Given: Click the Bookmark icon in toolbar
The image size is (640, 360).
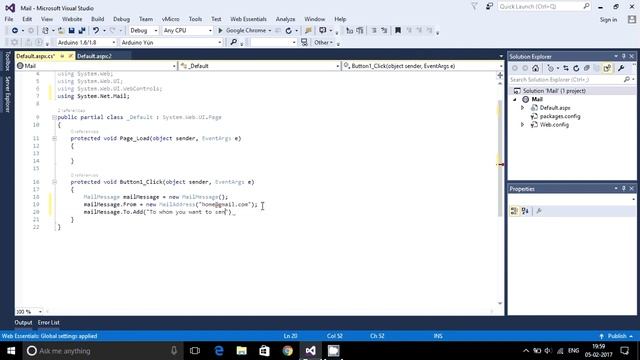Looking at the screenshot, I should (x=398, y=31).
